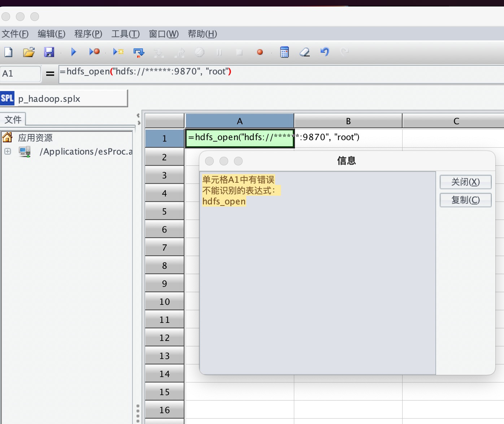This screenshot has height=424, width=504.
Task: Select the /Applications/esProc tree item
Action: pos(86,152)
